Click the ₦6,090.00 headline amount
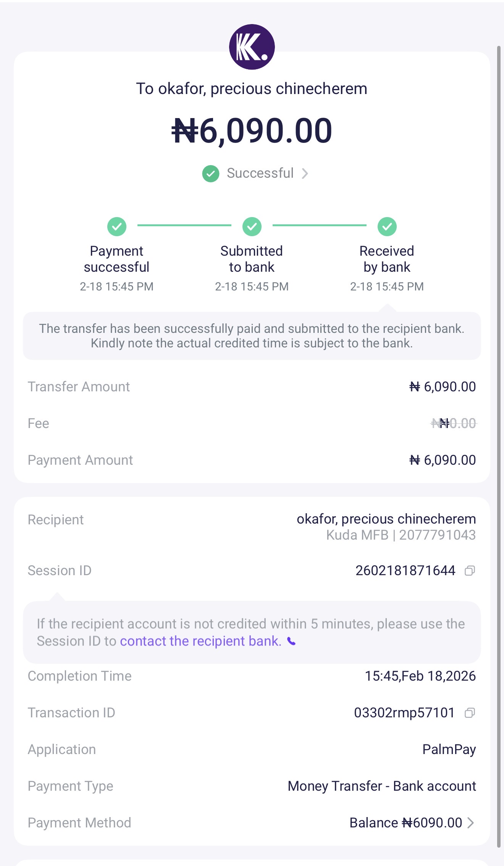The image size is (504, 866). [x=252, y=130]
